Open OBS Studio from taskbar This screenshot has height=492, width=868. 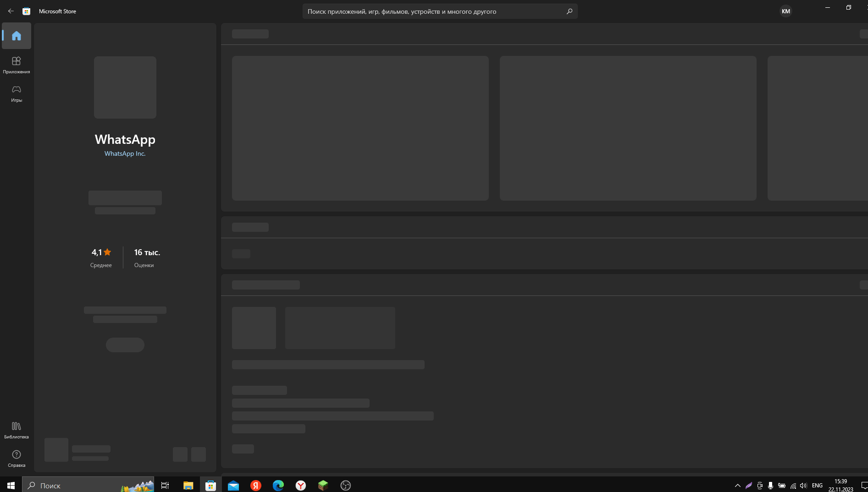click(x=346, y=485)
